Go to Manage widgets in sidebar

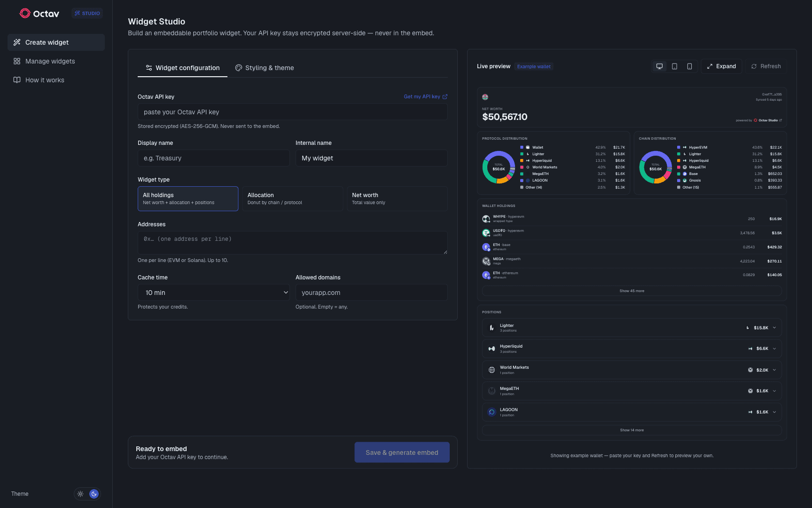(x=56, y=61)
